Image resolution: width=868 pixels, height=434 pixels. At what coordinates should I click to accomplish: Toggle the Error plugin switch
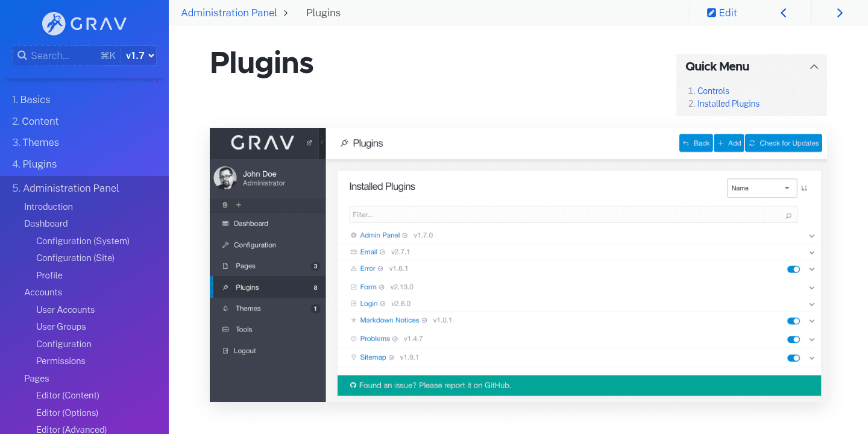(x=793, y=269)
